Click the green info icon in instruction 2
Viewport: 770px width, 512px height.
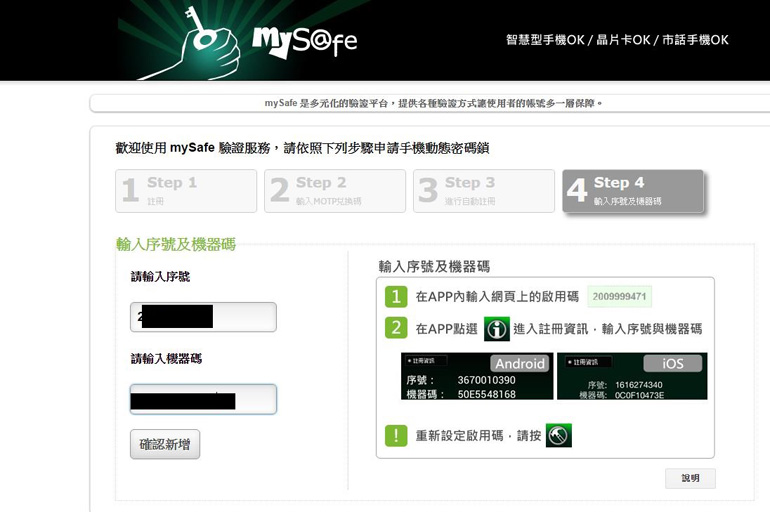tap(496, 328)
